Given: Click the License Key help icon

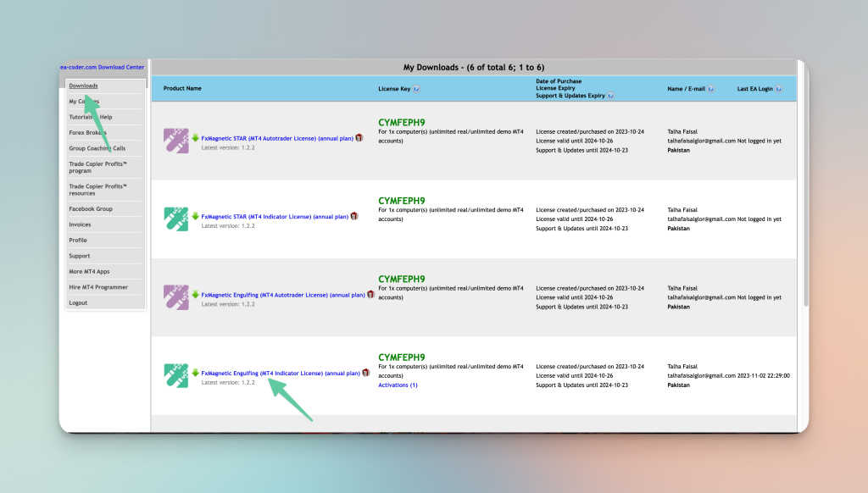Looking at the screenshot, I should tap(416, 88).
